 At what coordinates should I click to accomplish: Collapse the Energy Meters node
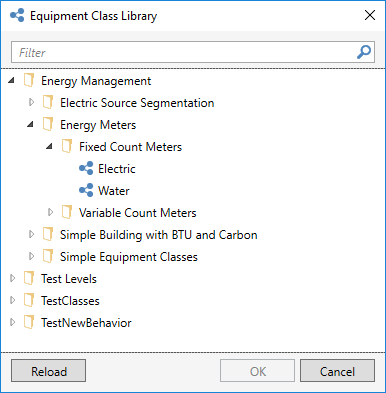coord(31,124)
